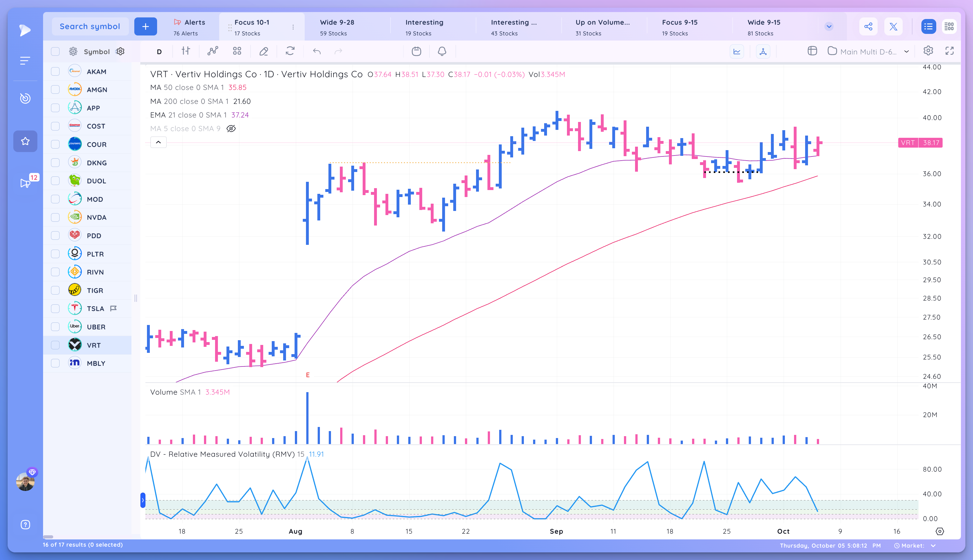Create alert with the bell icon
Screen dimensions: 973x560
442,51
